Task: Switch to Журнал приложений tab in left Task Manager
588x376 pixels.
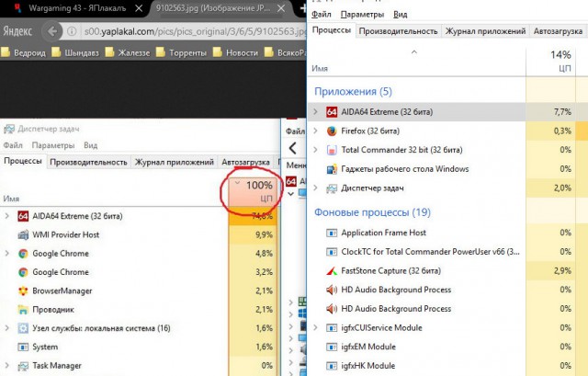Action: click(175, 162)
